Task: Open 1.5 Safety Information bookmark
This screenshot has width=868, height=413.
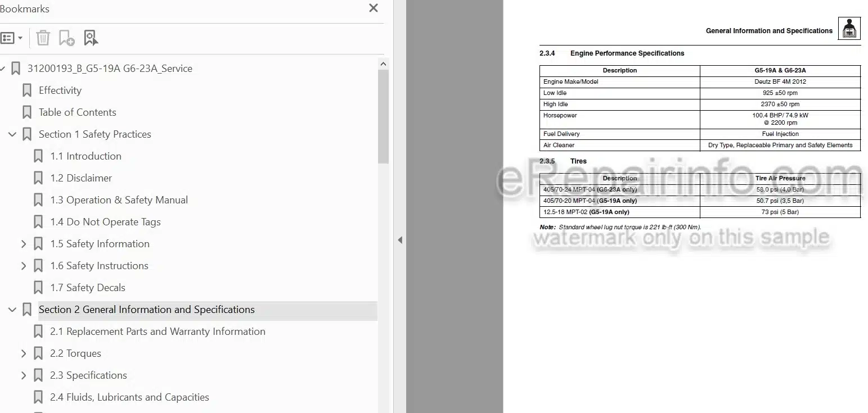Action: point(100,244)
